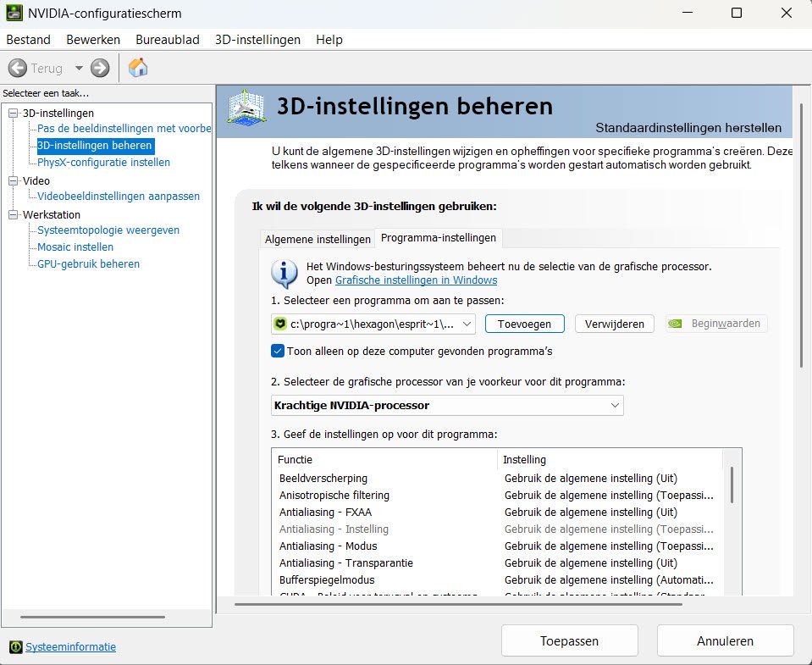812x665 pixels.
Task: Click the Toevoegen button
Action: [525, 324]
